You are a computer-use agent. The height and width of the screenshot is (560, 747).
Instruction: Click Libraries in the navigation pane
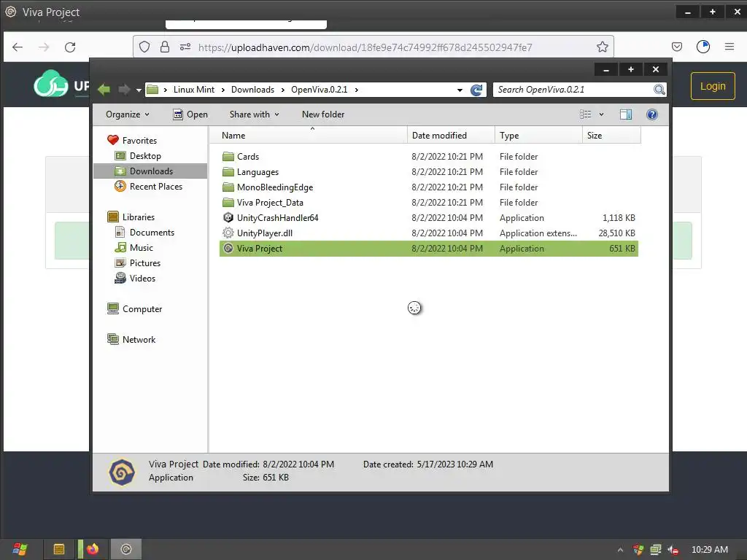click(x=131, y=217)
